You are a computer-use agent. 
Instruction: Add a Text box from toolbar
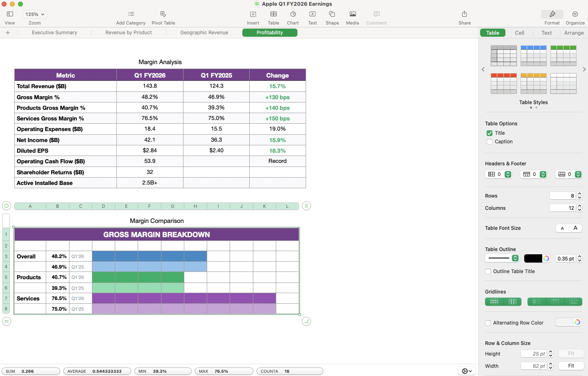pos(313,14)
